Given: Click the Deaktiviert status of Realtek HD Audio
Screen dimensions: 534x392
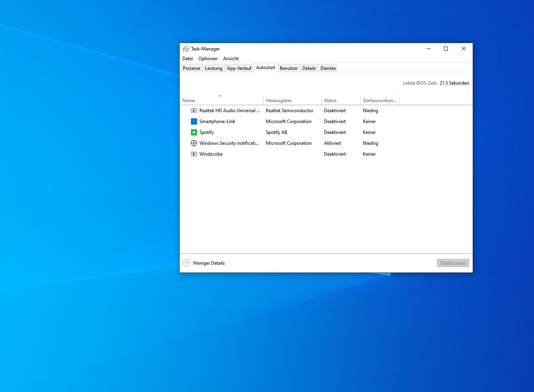Looking at the screenshot, I should 335,111.
